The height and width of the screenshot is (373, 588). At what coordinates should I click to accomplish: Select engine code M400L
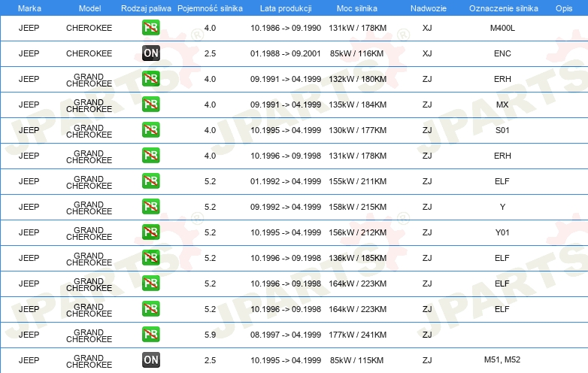pyautogui.click(x=502, y=28)
